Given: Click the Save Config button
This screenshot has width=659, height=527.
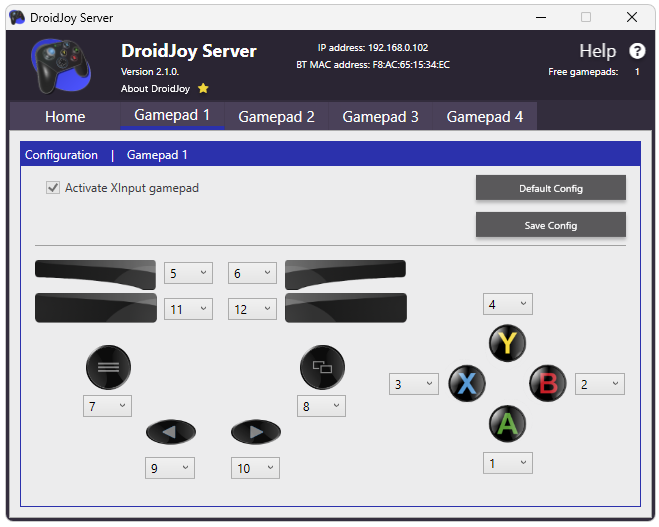Looking at the screenshot, I should 551,225.
